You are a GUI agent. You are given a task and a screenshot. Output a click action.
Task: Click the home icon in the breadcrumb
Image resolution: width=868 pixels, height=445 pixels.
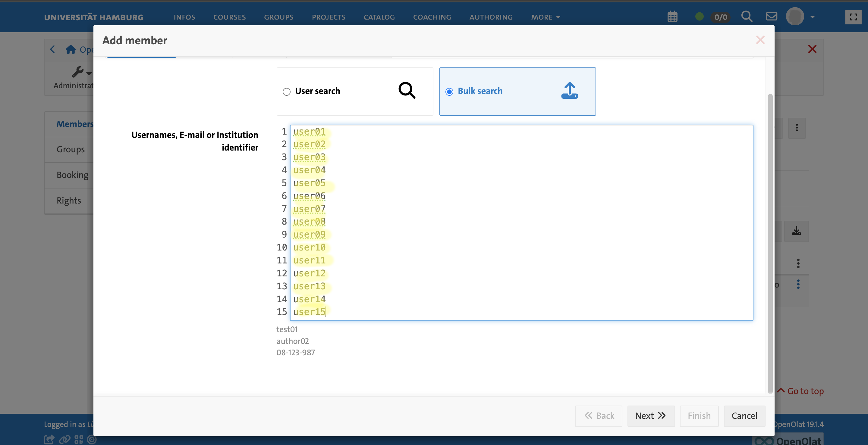pos(71,49)
